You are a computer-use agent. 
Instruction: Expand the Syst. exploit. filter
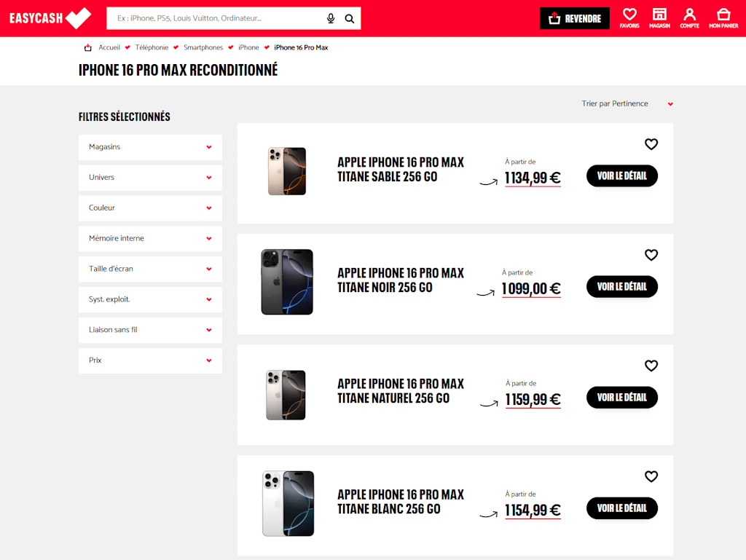(150, 299)
